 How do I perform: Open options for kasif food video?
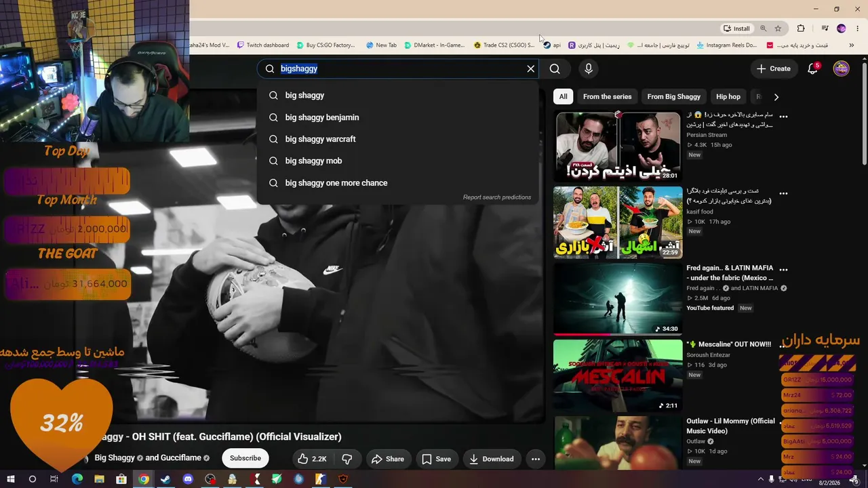pos(783,193)
